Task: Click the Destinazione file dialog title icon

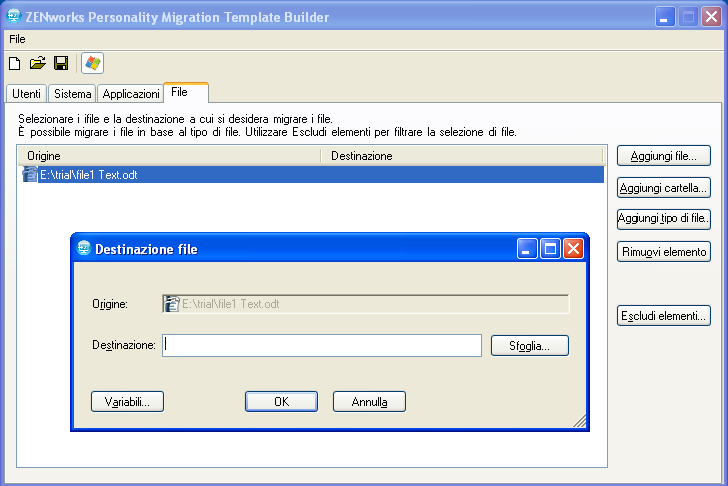Action: pyautogui.click(x=84, y=248)
